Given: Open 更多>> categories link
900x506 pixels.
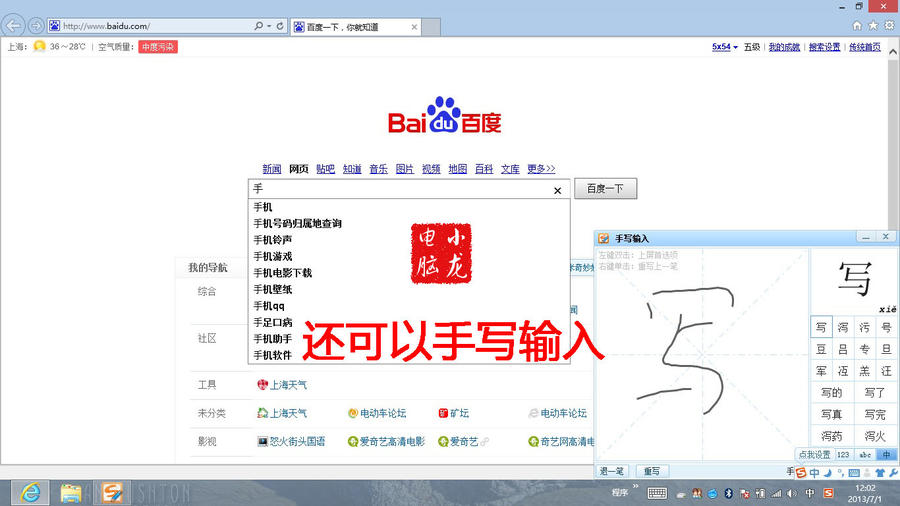Looking at the screenshot, I should tap(541, 169).
